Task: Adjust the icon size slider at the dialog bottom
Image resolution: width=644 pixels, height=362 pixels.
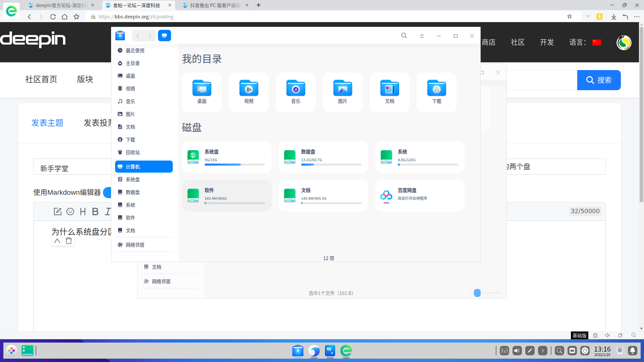Action: click(477, 293)
